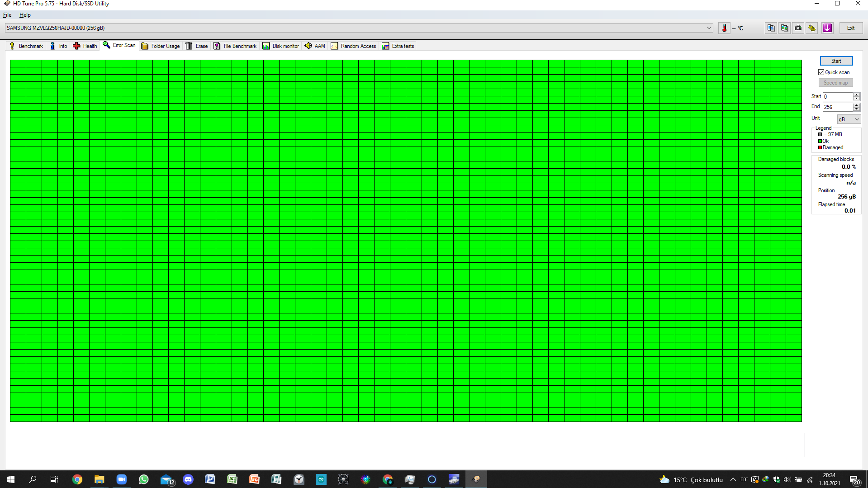868x488 pixels.
Task: Click the HD Tune Pro taskbar icon
Action: coord(476,479)
